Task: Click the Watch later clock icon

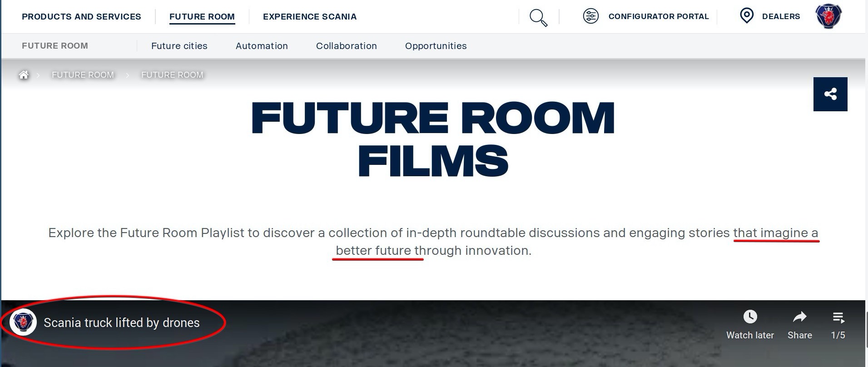Action: (750, 317)
